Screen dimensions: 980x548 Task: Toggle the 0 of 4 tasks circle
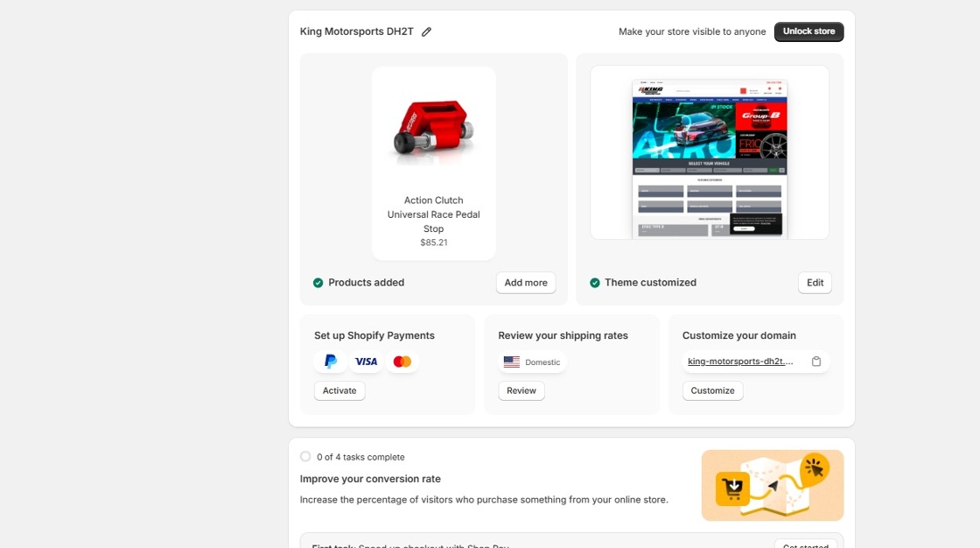point(305,457)
